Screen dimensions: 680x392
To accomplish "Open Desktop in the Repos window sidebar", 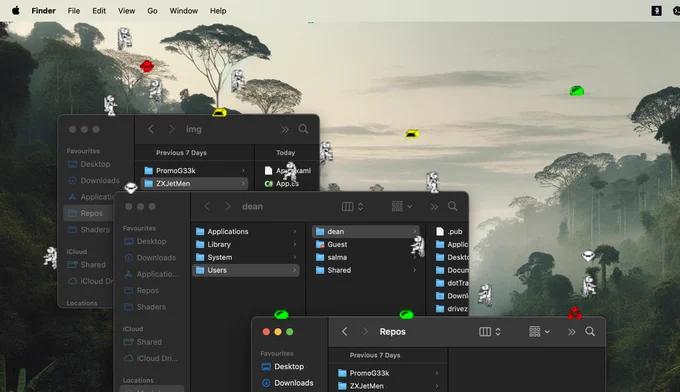I will [283, 366].
